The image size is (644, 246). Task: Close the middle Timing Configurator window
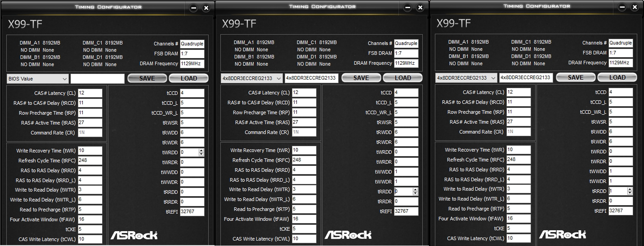(x=420, y=8)
